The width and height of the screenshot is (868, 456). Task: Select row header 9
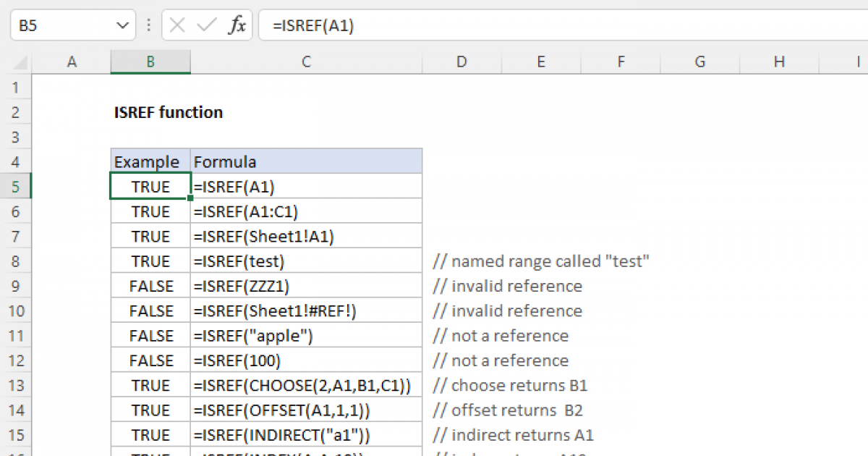point(16,286)
